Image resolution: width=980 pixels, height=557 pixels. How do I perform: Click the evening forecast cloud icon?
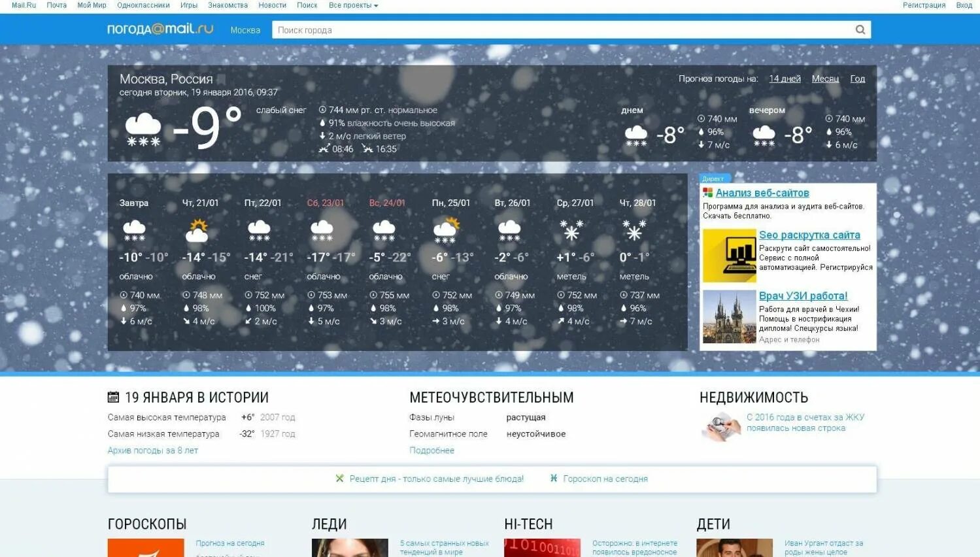tap(764, 135)
